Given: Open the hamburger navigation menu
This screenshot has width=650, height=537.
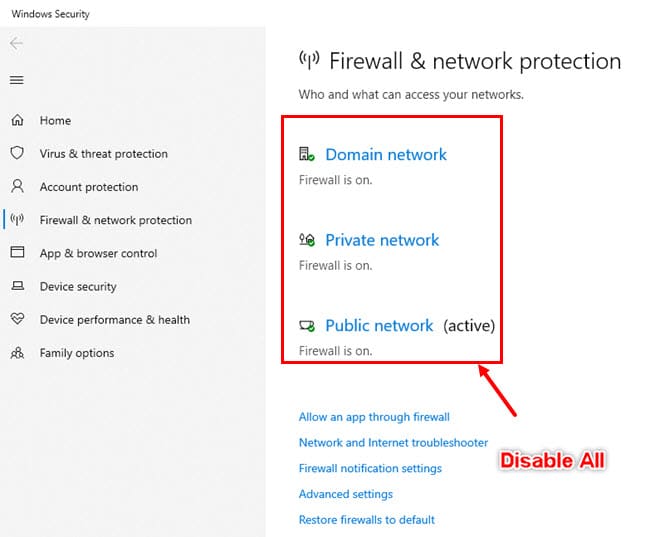Looking at the screenshot, I should point(17,80).
